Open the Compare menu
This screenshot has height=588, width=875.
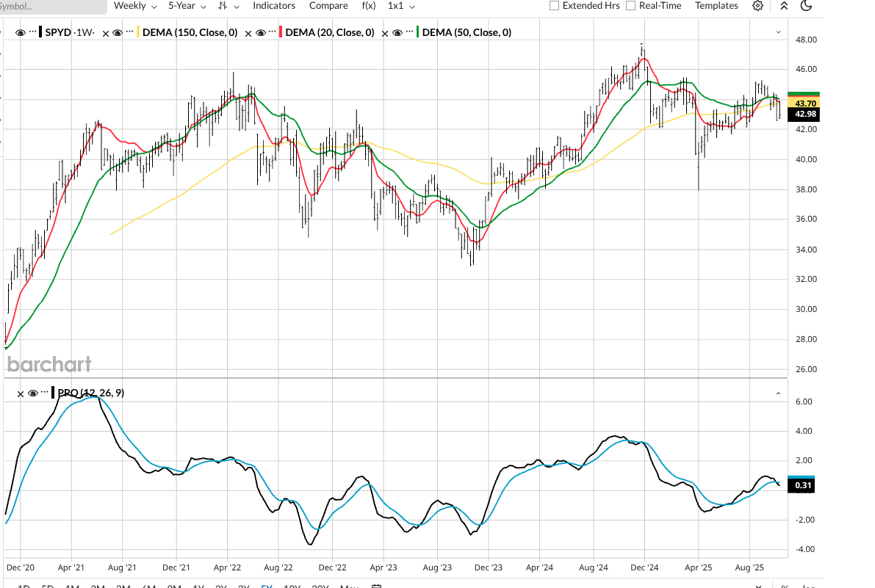328,6
